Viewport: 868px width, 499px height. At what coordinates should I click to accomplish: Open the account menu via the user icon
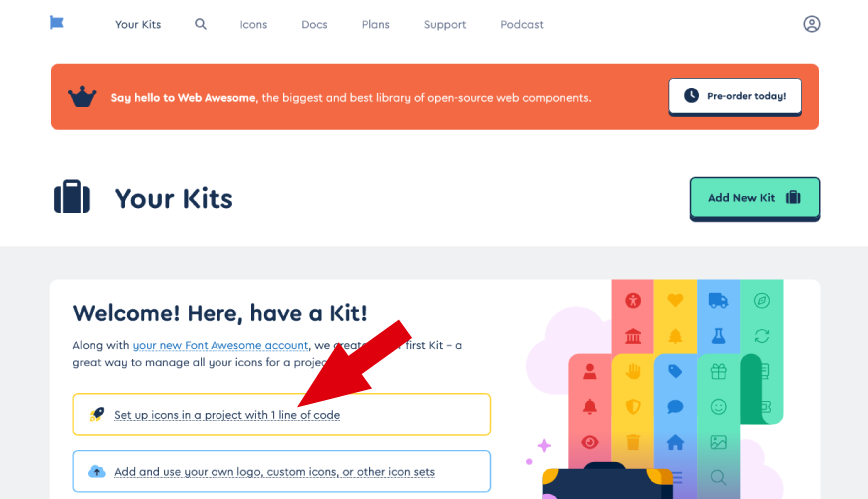[811, 24]
